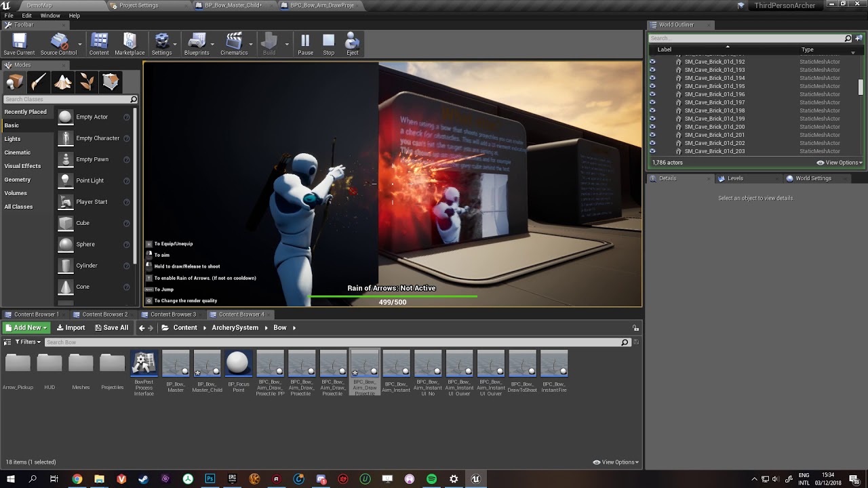
Task: Toggle visibility of SM_Cave_Brick_01d_202
Action: [x=652, y=143]
